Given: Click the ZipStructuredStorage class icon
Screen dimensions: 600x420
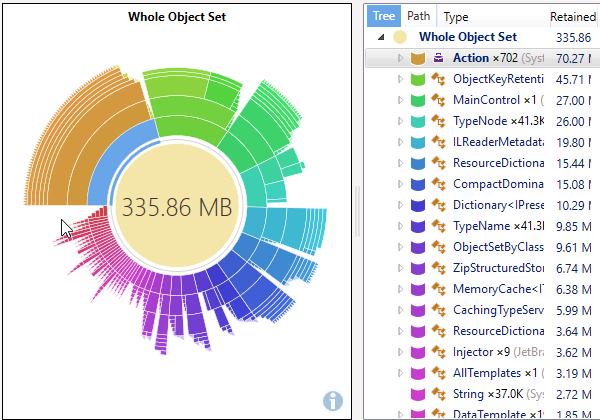Looking at the screenshot, I should click(x=438, y=268).
